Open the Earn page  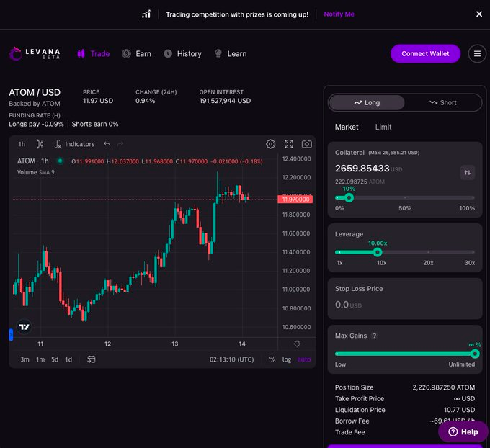(137, 54)
